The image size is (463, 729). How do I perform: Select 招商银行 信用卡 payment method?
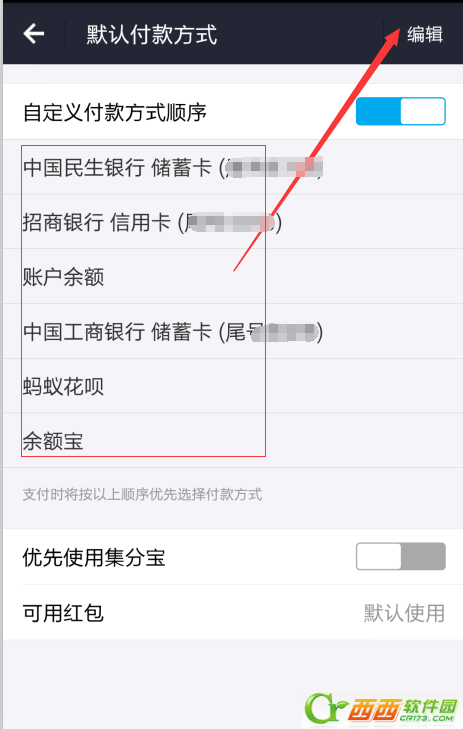click(233, 222)
